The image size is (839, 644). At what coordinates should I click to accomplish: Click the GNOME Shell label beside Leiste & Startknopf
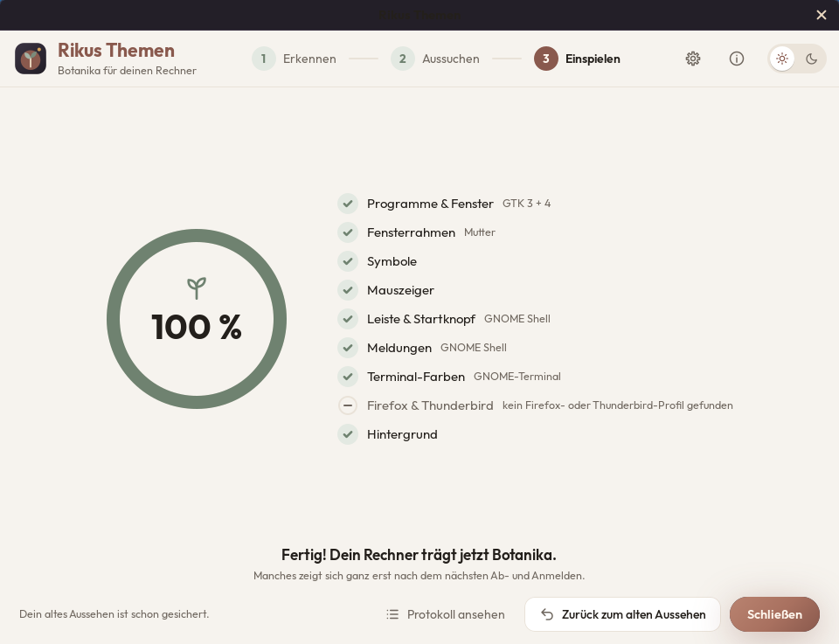click(x=517, y=319)
